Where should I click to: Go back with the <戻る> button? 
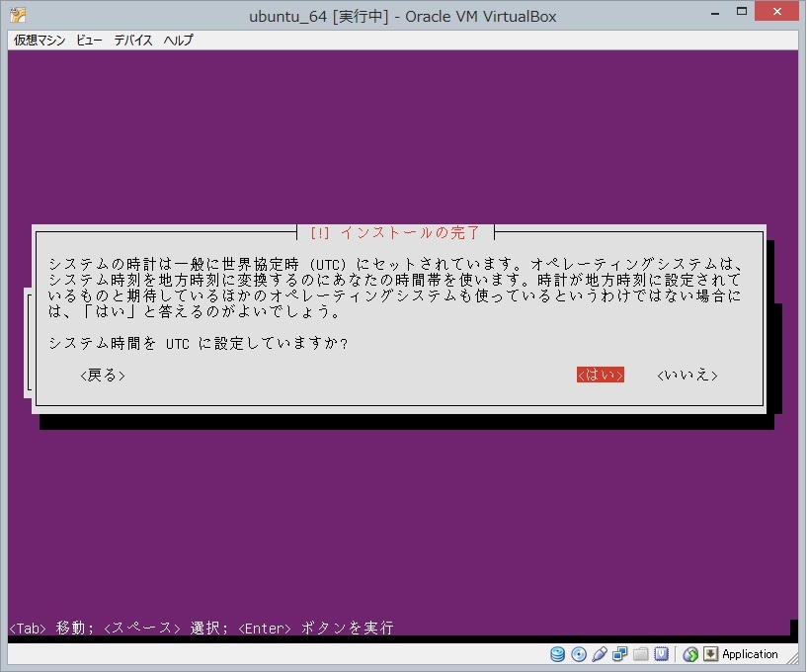(x=103, y=375)
